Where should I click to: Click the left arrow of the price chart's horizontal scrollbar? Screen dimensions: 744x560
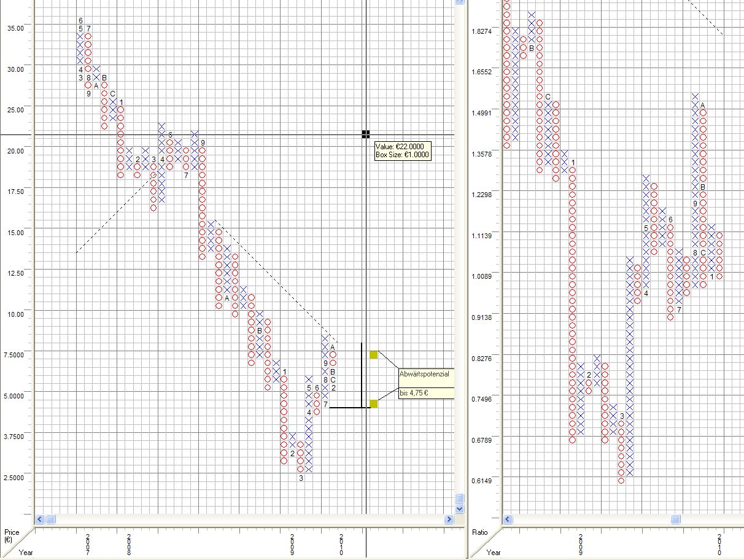(x=39, y=519)
